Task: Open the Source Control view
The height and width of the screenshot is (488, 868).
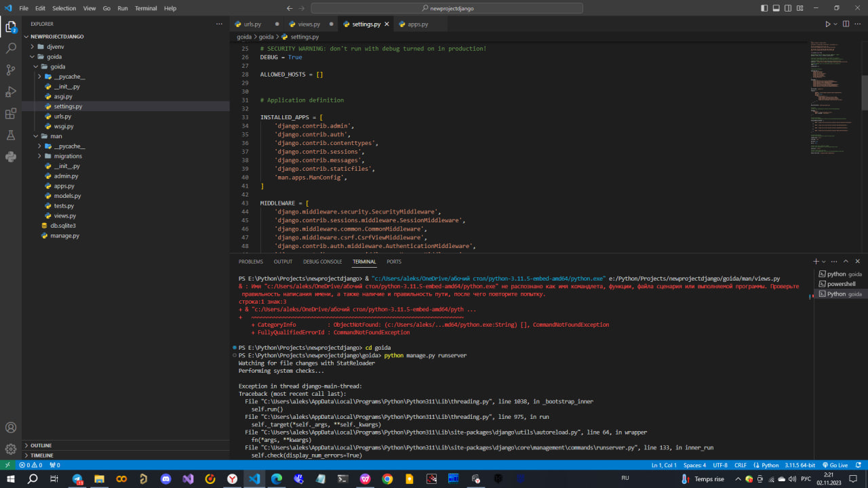Action: coord(11,70)
